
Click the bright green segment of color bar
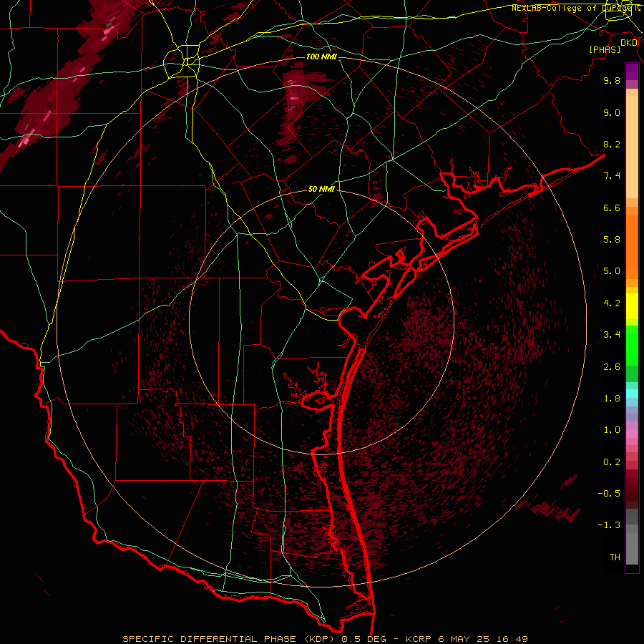(x=632, y=345)
